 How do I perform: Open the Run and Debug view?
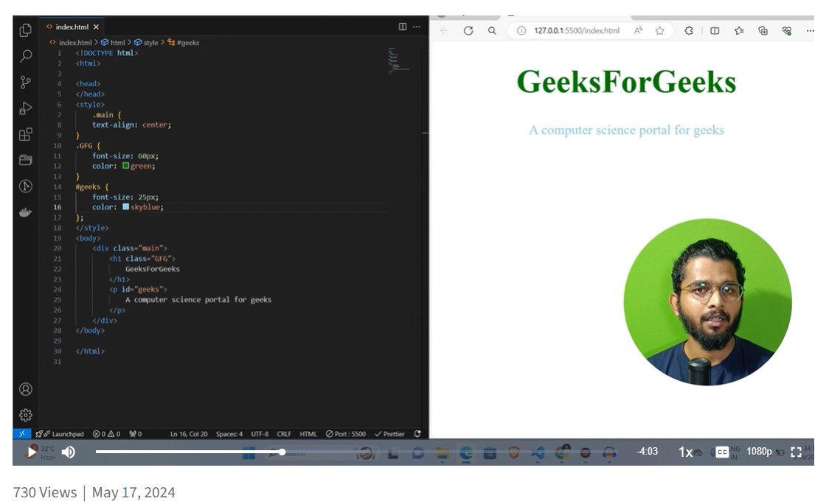pos(25,108)
